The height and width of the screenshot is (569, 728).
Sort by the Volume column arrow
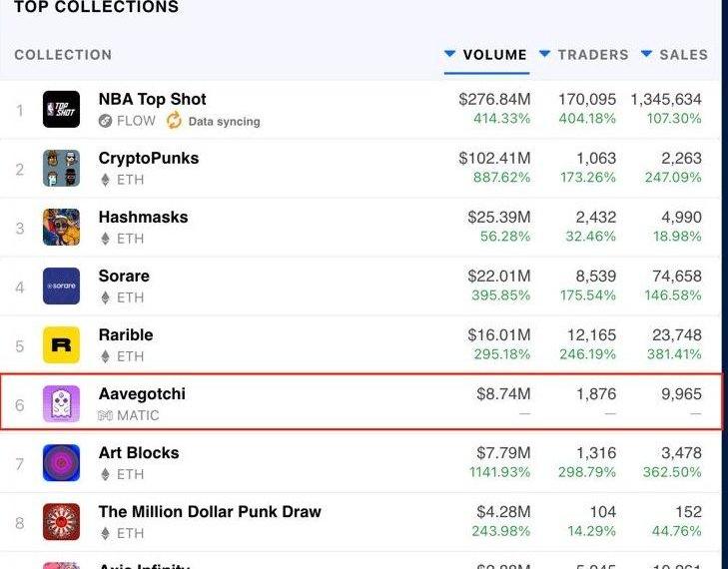click(450, 54)
